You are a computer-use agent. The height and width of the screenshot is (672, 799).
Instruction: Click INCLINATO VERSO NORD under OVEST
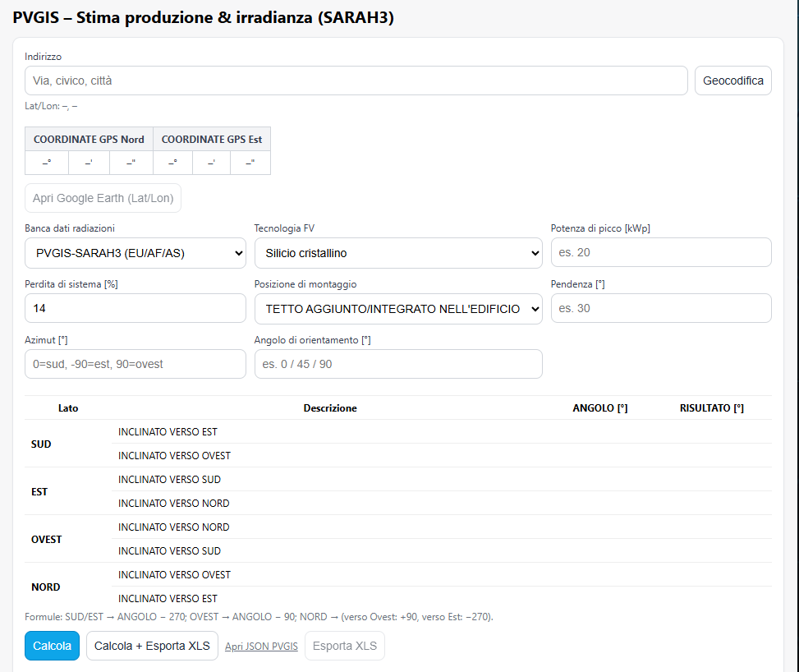174,527
